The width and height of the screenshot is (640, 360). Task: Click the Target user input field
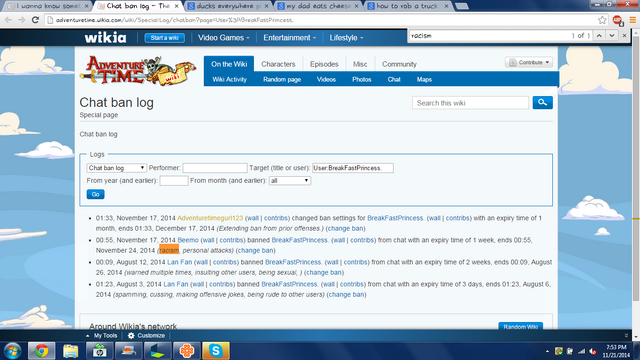[x=353, y=168]
